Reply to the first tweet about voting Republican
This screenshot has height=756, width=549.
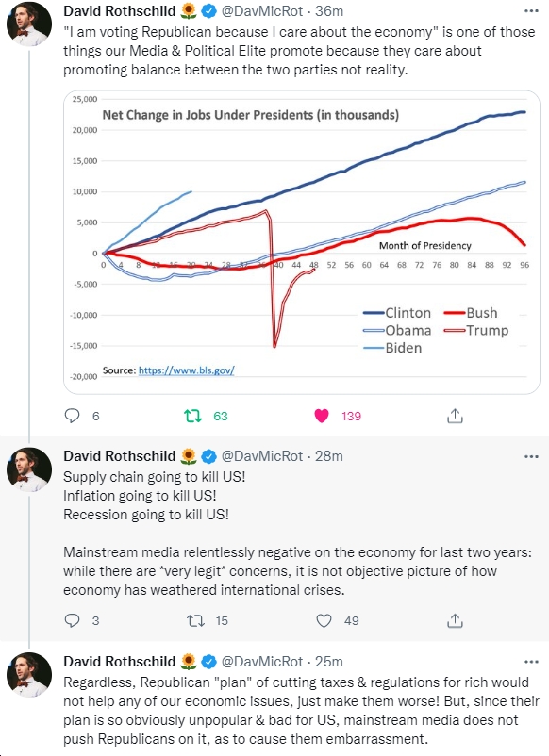coord(72,416)
